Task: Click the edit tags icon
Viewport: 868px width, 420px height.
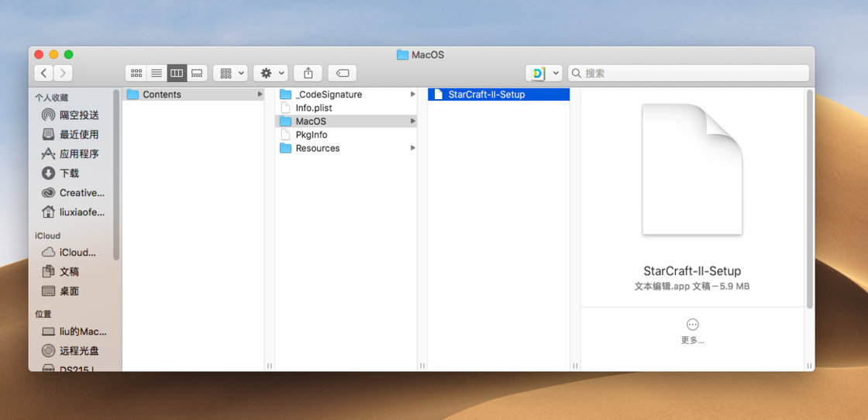Action: [343, 73]
